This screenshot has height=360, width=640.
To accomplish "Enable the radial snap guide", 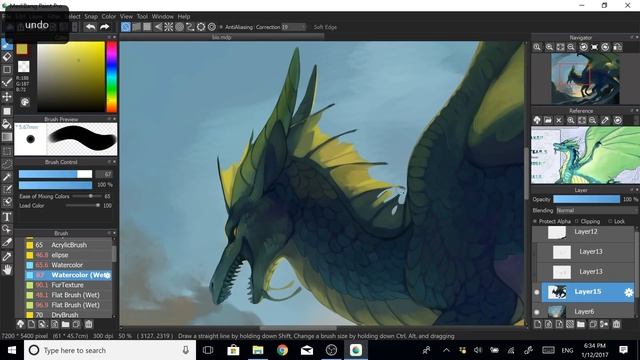I will point(169,27).
